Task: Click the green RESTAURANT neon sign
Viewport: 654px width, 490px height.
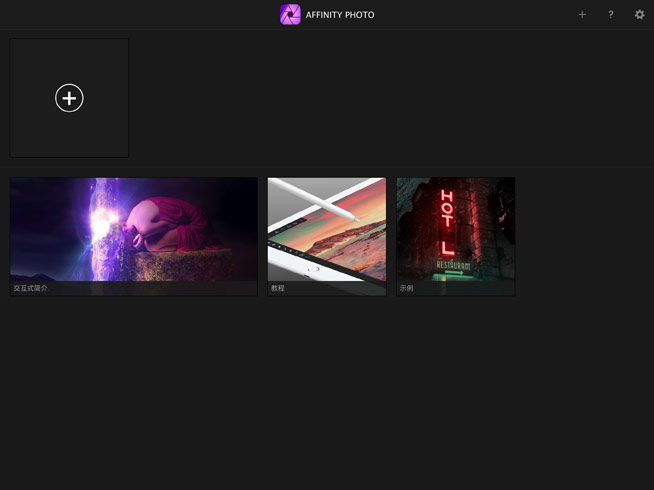Action: point(455,265)
